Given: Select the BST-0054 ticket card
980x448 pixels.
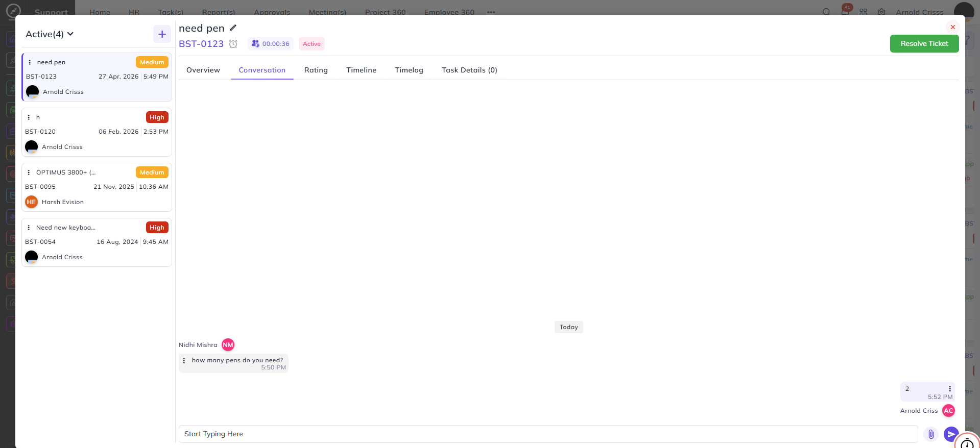Looking at the screenshot, I should (97, 242).
